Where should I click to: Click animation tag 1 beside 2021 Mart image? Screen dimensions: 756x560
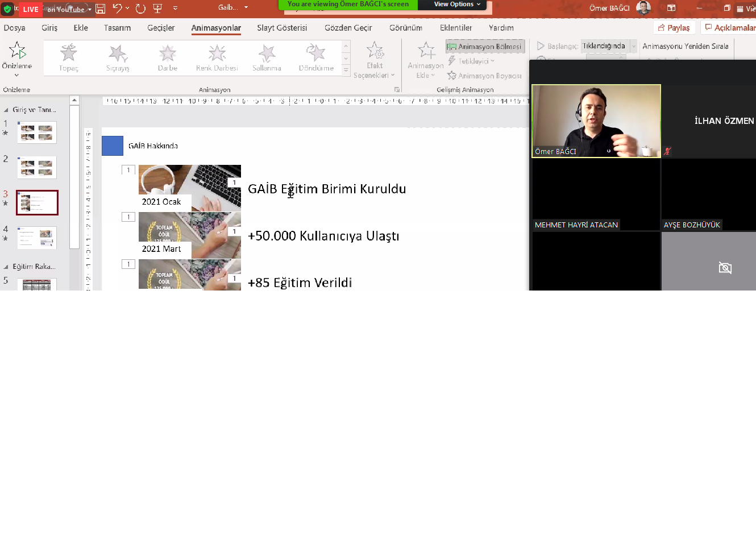click(x=128, y=217)
